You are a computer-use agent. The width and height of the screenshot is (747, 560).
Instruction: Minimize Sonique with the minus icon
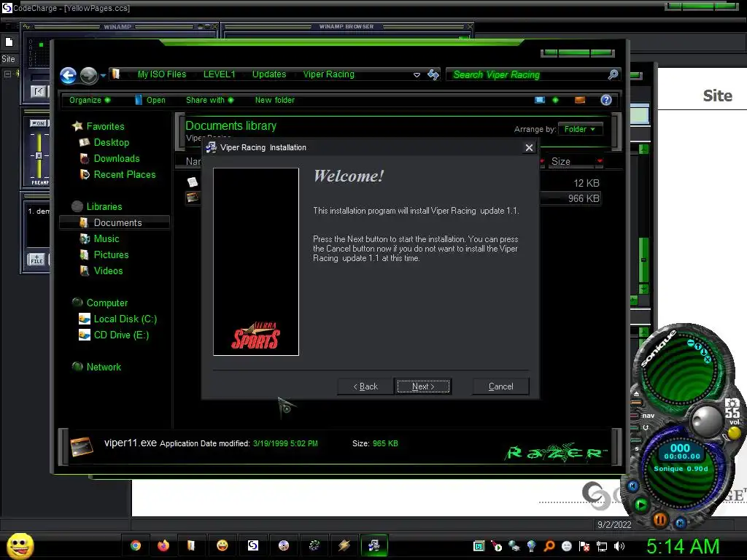tap(690, 343)
